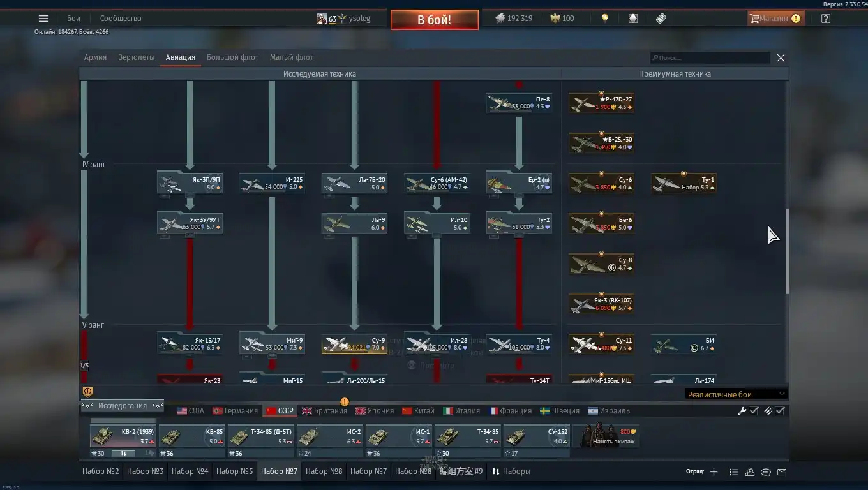Open the contacts list icon
868x490 pixels.
(x=733, y=472)
